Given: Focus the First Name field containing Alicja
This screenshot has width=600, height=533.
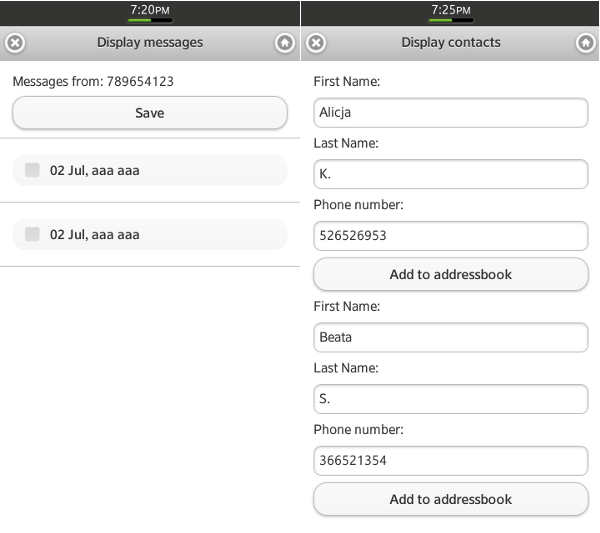Looking at the screenshot, I should [450, 113].
